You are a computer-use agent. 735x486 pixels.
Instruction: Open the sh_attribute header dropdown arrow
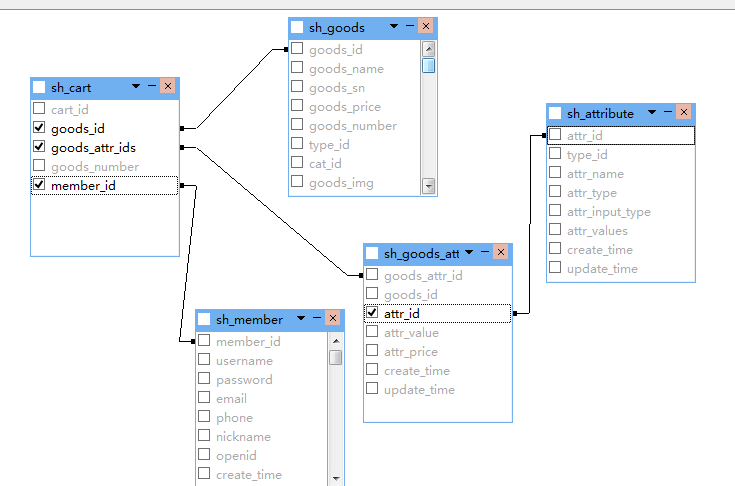pyautogui.click(x=651, y=113)
